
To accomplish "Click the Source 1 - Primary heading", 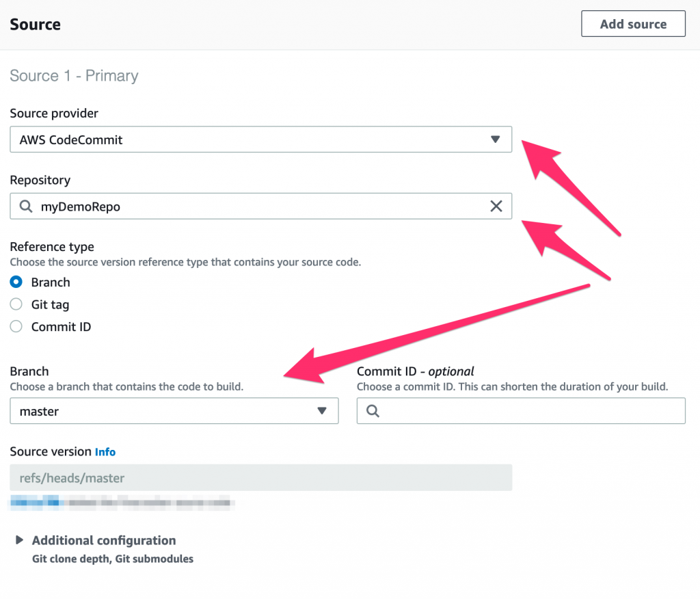I will pos(74,76).
